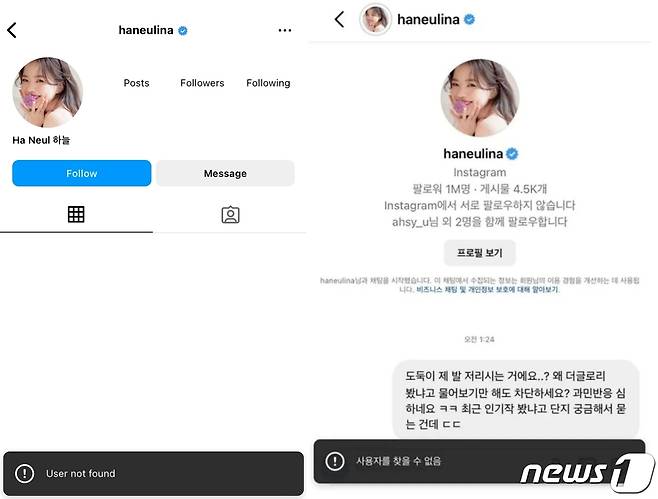Click the 프로필 보기 button
Screen dimensions: 658x499
point(480,253)
